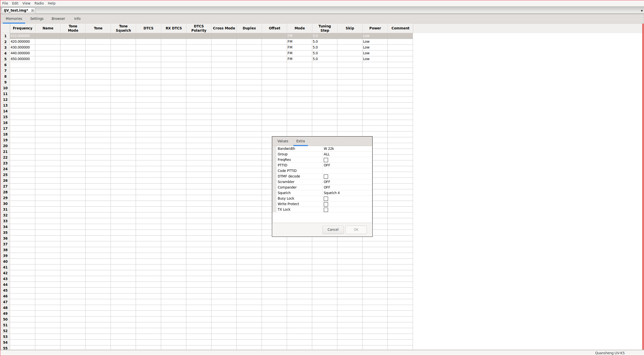The height and width of the screenshot is (356, 644).
Task: Click the Cancel button
Action: pyautogui.click(x=333, y=230)
